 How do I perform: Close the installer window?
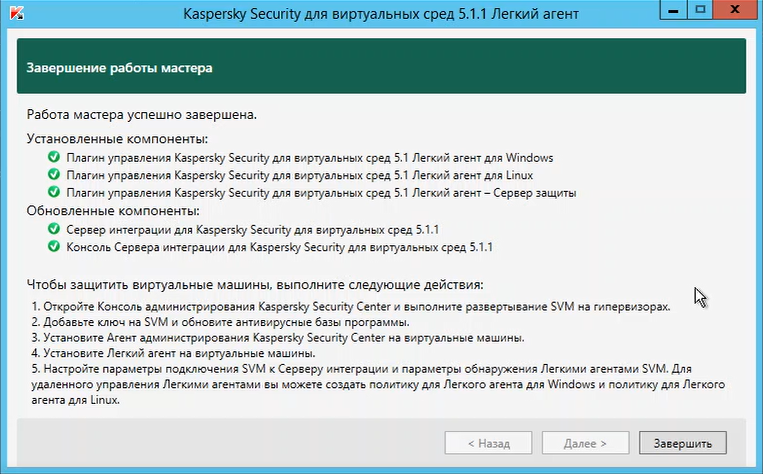[x=735, y=10]
